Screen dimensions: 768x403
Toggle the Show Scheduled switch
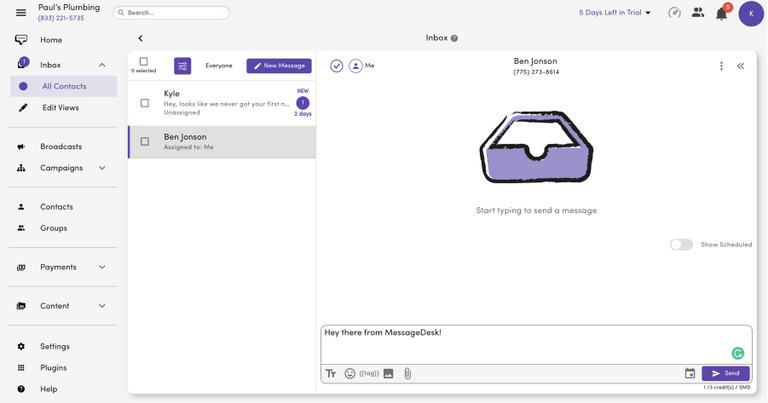pyautogui.click(x=681, y=245)
